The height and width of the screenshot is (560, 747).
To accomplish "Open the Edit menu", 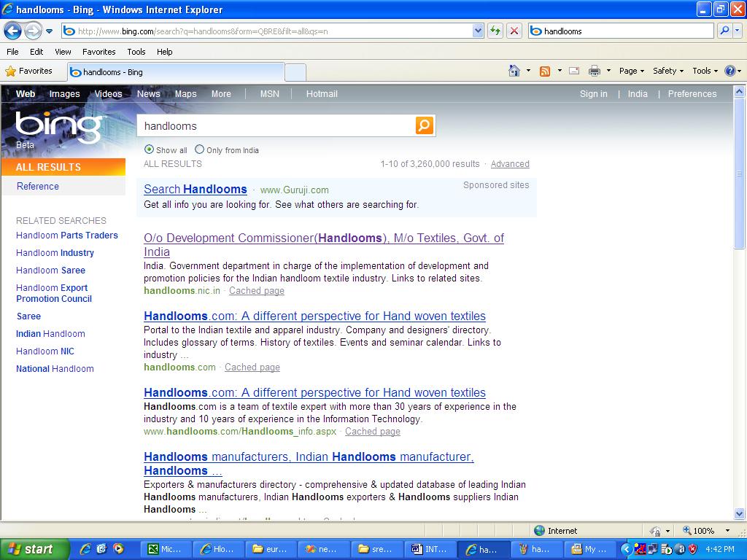I will [x=36, y=52].
